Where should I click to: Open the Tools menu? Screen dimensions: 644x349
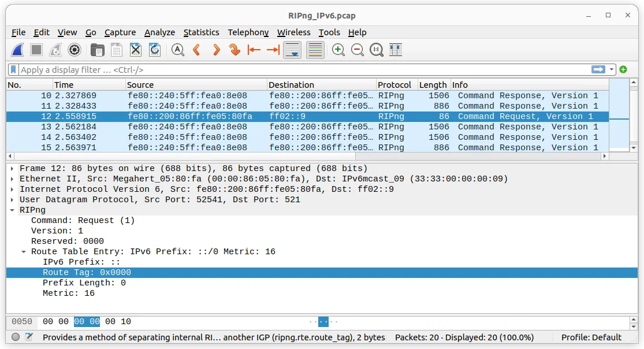click(329, 32)
